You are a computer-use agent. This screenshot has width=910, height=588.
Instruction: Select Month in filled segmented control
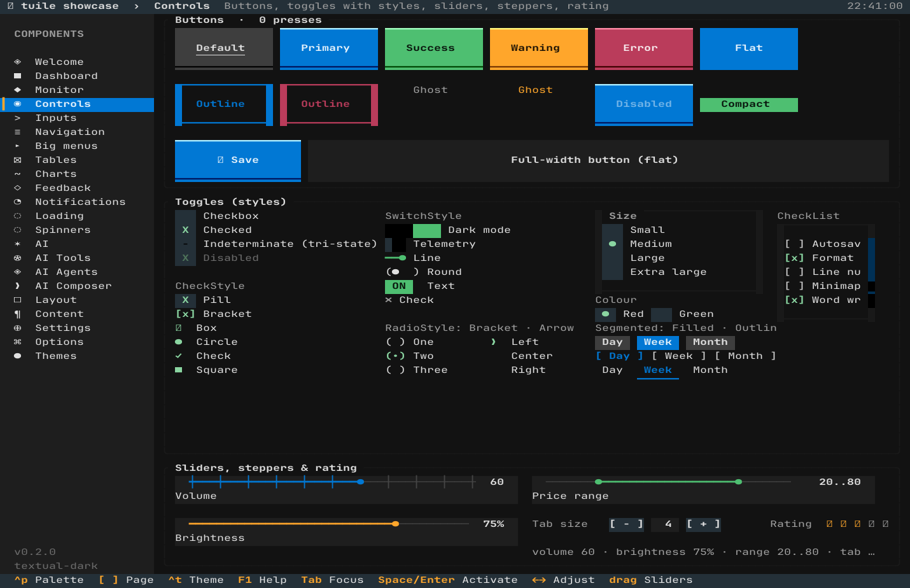tap(710, 342)
